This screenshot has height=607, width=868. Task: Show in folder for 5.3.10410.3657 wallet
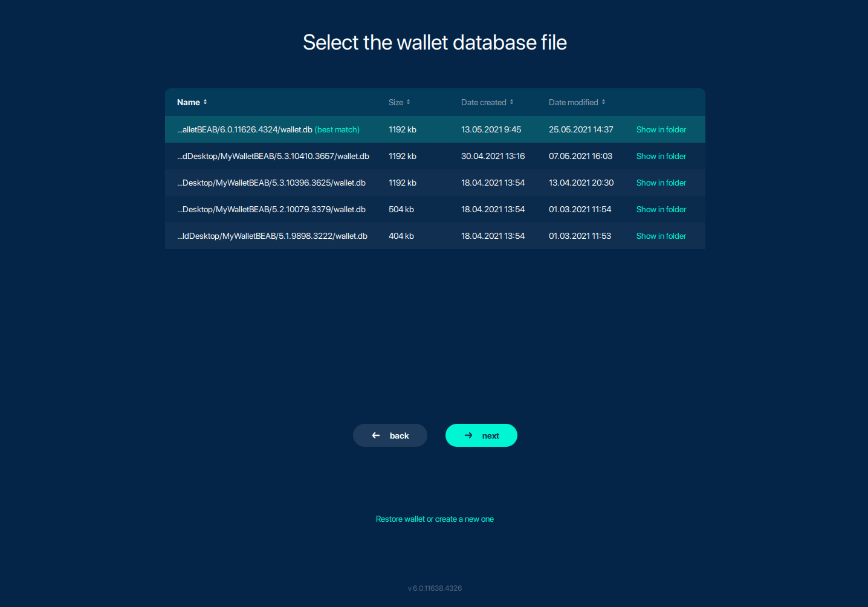pos(661,156)
